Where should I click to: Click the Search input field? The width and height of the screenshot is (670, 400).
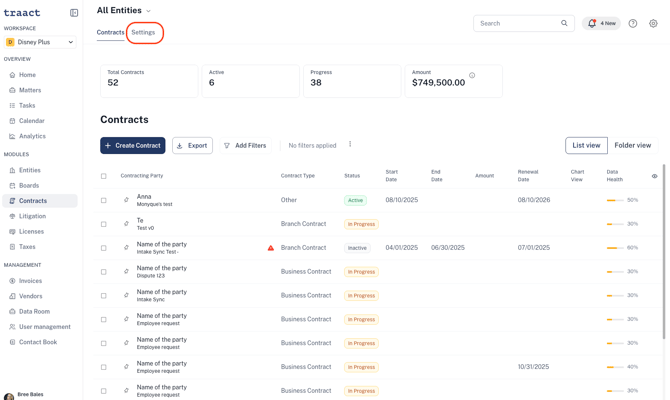pyautogui.click(x=523, y=24)
